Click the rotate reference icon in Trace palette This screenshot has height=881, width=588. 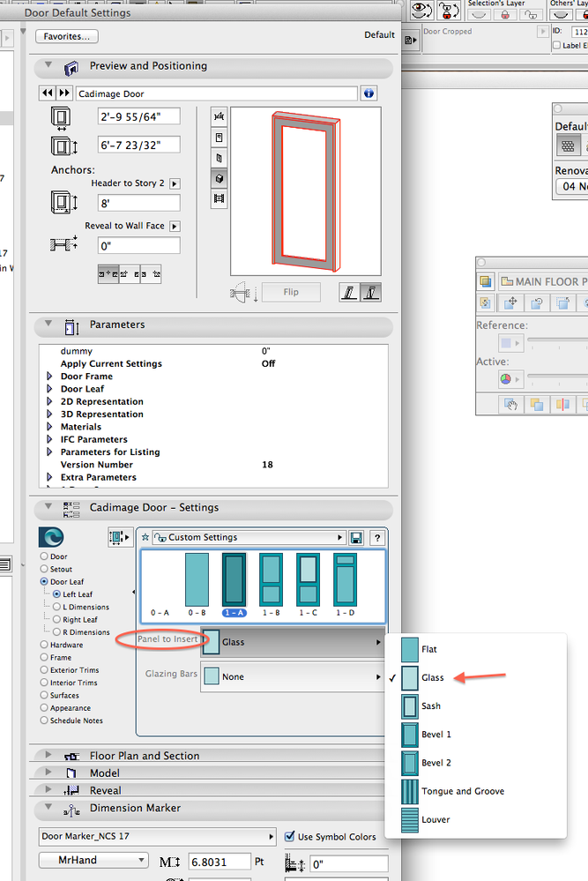(536, 302)
